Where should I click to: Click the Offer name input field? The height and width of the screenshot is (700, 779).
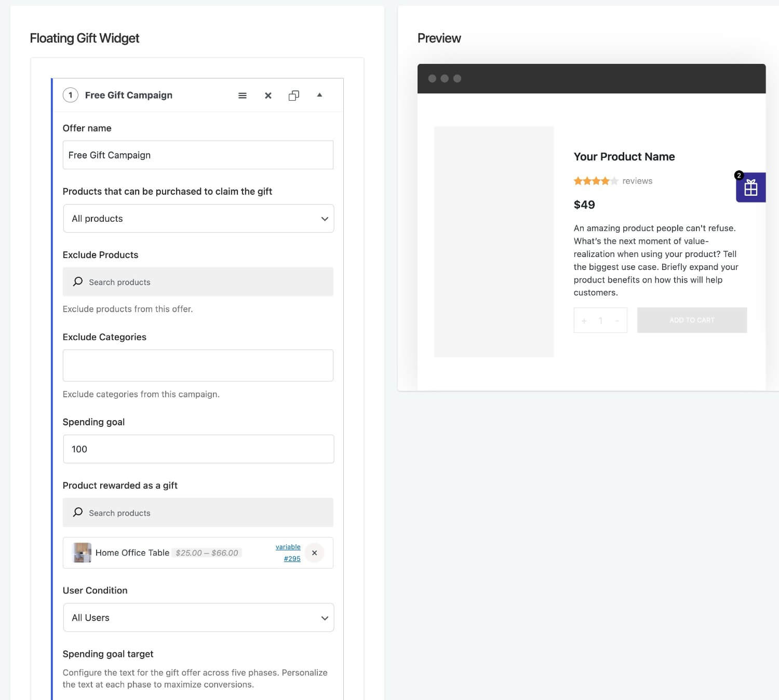(x=198, y=155)
